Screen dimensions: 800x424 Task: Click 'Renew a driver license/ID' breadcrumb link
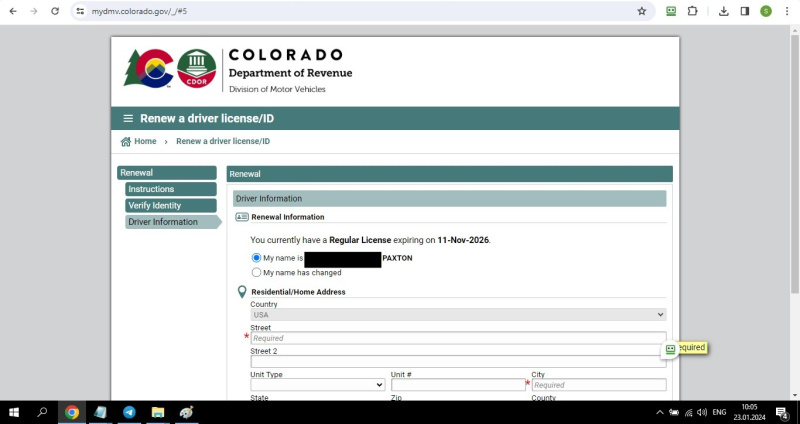click(x=223, y=142)
